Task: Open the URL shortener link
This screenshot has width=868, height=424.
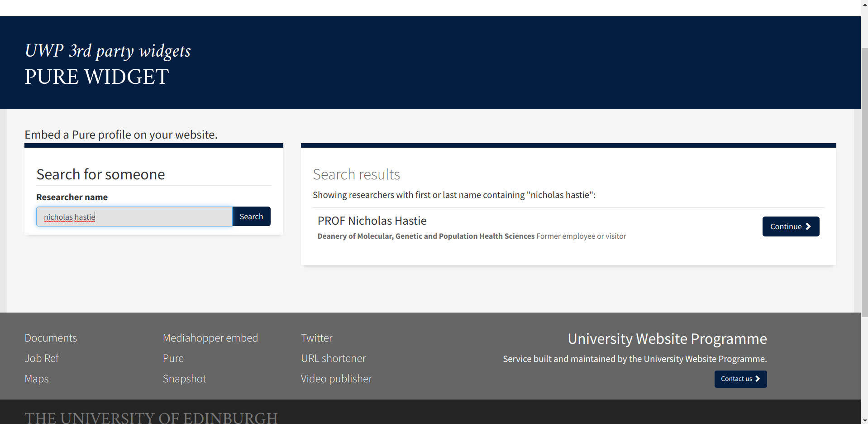Action: [333, 358]
